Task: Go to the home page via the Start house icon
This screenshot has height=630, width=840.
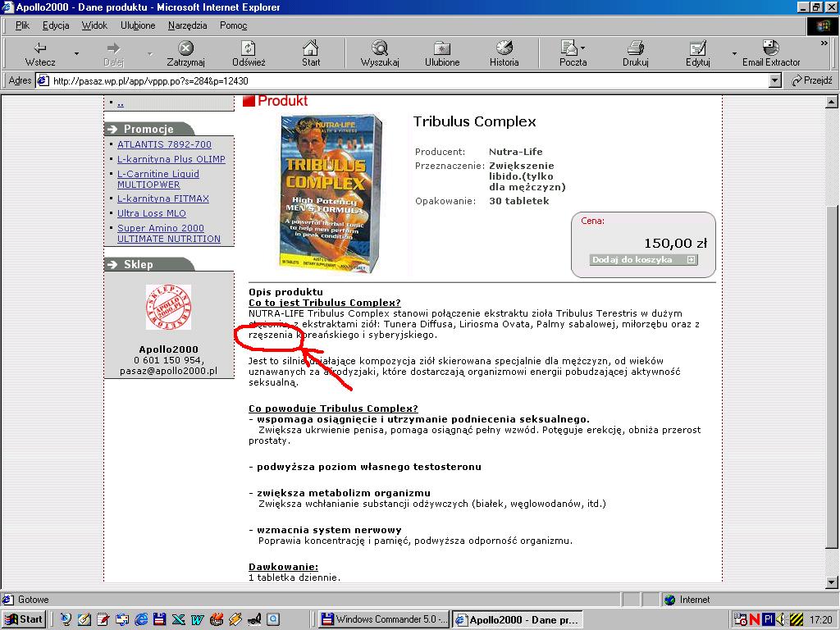Action: (311, 53)
